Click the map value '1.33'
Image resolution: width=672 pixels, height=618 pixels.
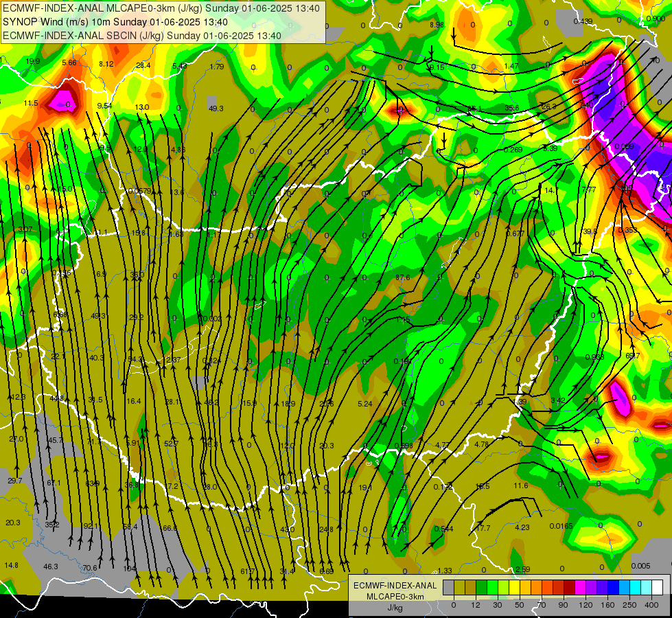pos(445,571)
